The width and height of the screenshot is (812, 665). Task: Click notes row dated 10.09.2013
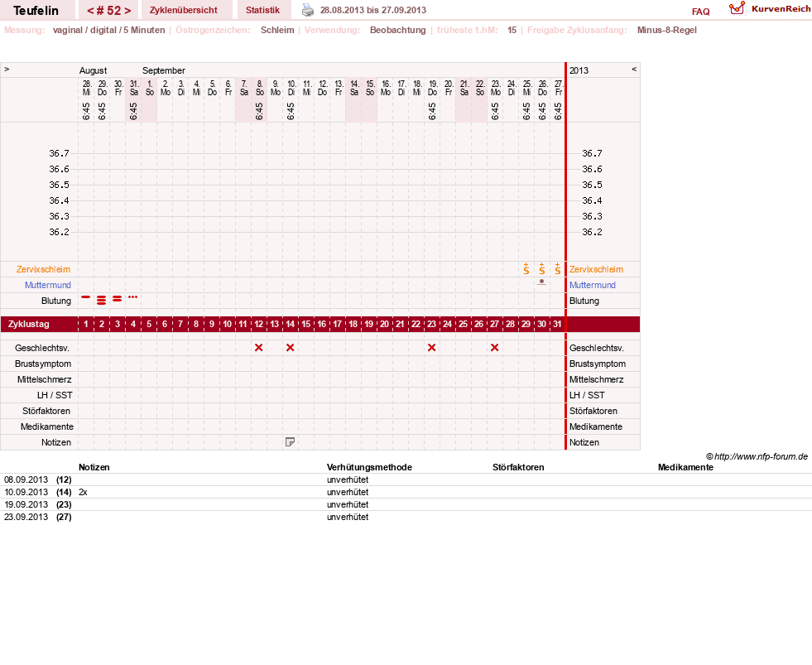(406, 492)
